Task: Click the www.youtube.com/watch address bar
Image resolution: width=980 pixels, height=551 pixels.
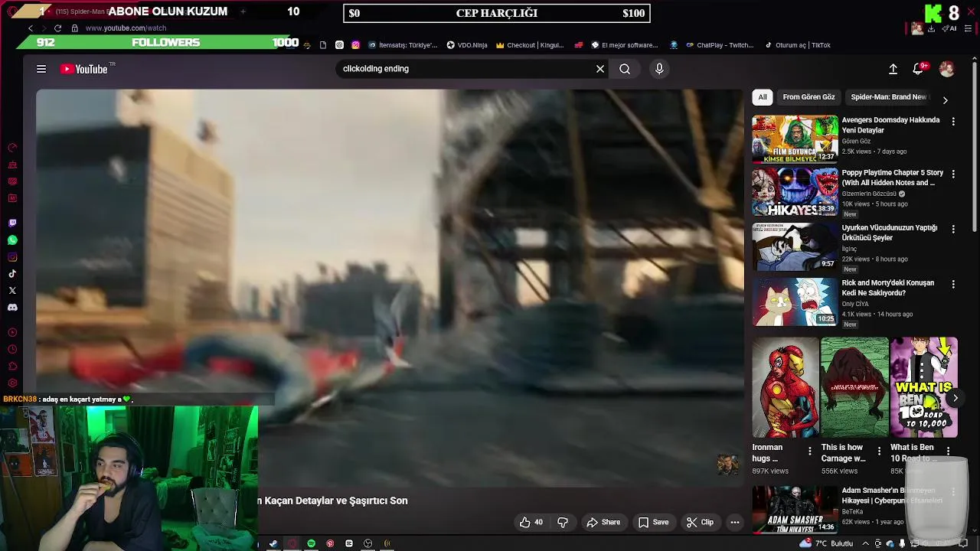Action: [126, 28]
